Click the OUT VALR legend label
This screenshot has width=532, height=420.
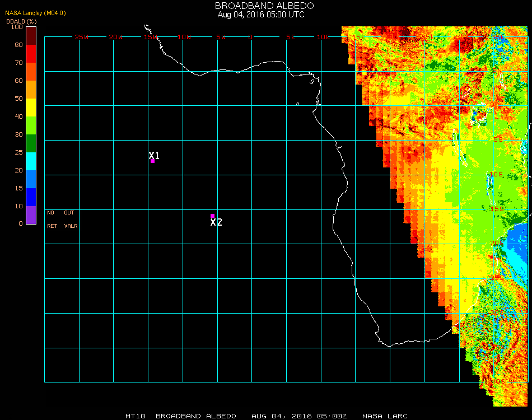click(x=70, y=220)
